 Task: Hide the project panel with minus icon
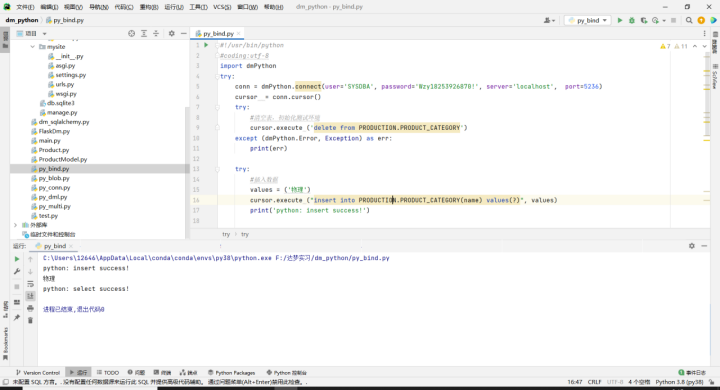[x=184, y=34]
